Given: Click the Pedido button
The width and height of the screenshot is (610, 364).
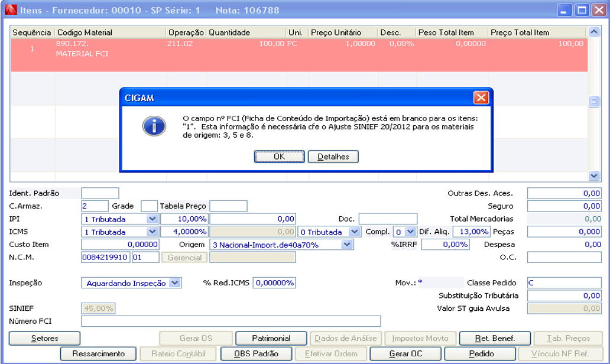Looking at the screenshot, I should coord(481,353).
